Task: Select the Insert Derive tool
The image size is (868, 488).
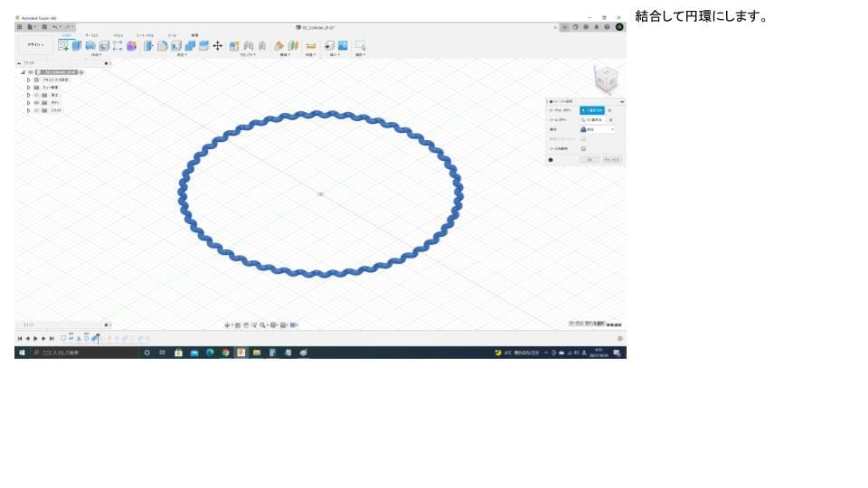Action: tap(329, 46)
